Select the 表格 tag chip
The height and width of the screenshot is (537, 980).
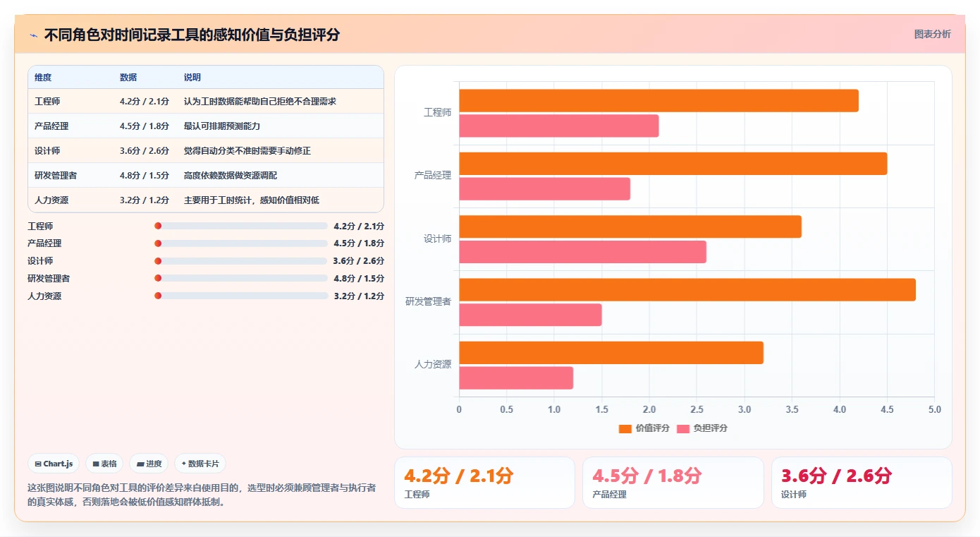click(x=104, y=464)
